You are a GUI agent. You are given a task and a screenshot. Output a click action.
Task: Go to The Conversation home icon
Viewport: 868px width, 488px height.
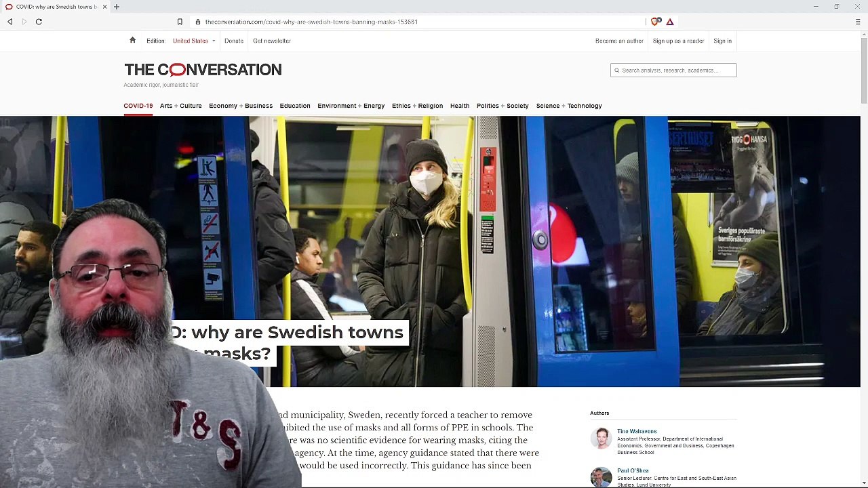click(x=132, y=41)
